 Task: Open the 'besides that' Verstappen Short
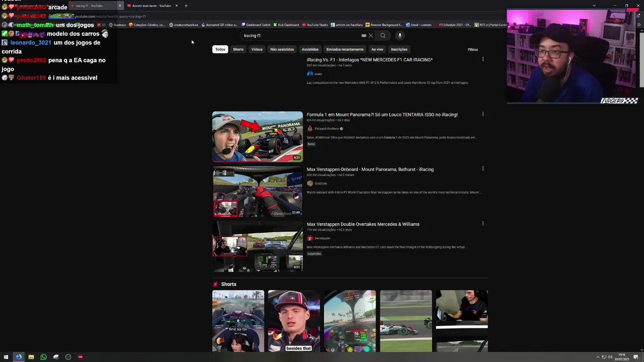294,321
